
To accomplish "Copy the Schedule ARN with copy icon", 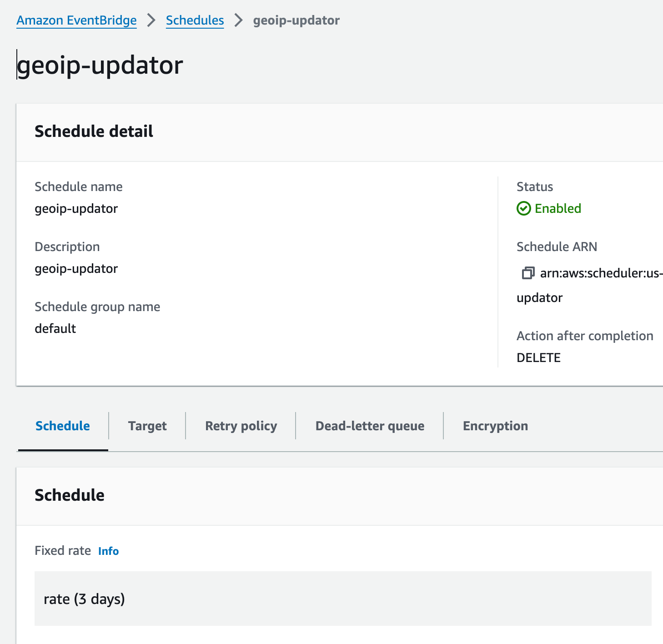I will point(527,273).
